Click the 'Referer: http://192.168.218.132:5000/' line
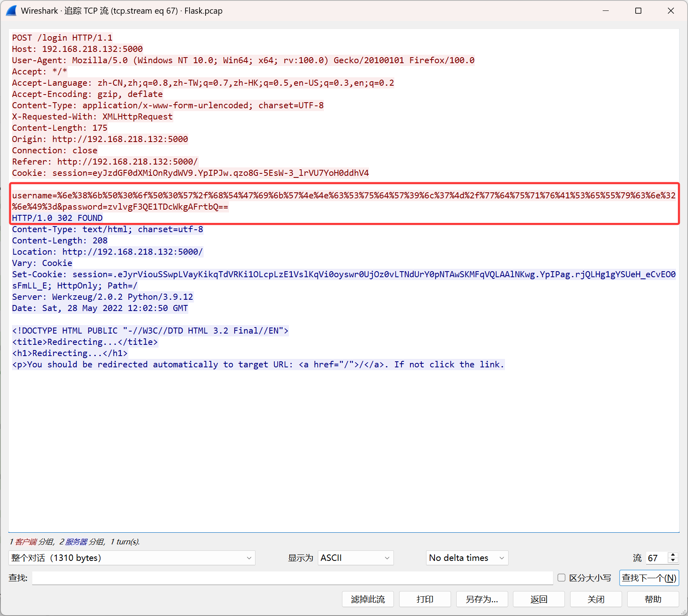The height and width of the screenshot is (616, 688). (105, 162)
